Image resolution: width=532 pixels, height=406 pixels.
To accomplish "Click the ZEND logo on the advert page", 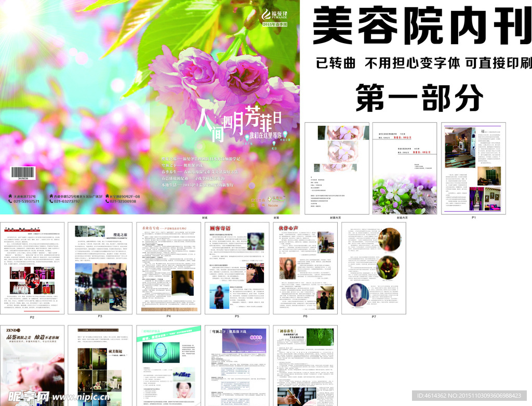I will 13,330.
